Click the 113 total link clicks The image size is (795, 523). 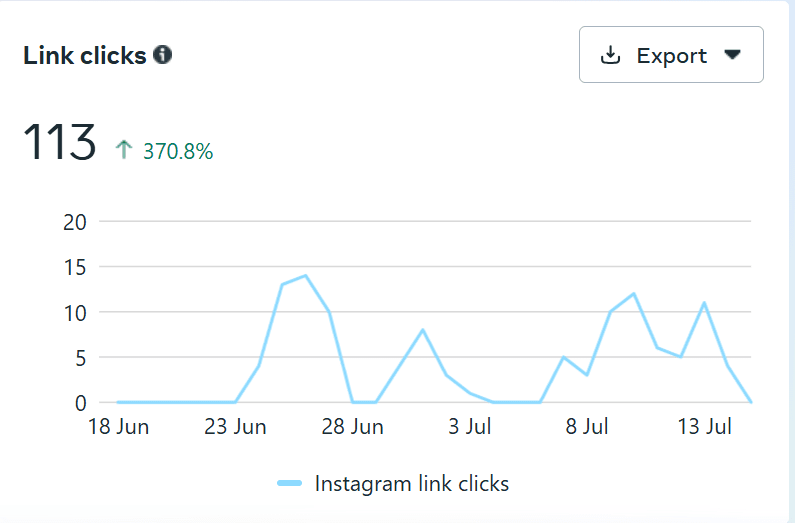(60, 143)
